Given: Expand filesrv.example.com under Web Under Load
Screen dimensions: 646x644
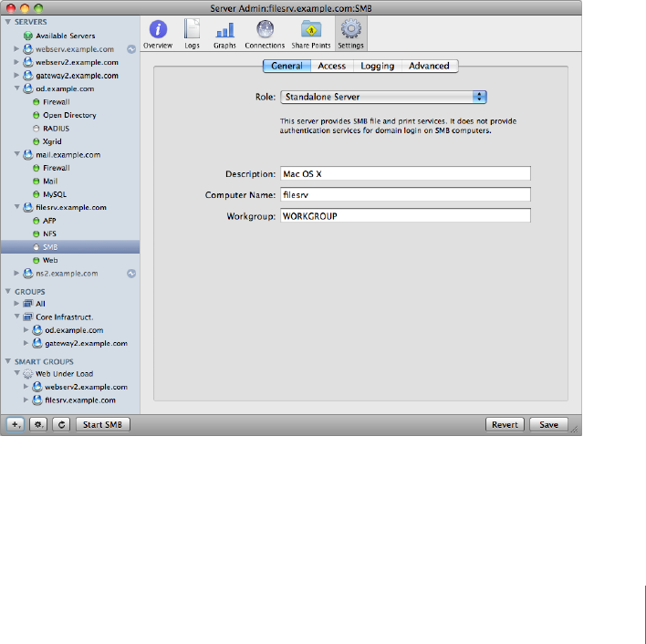Looking at the screenshot, I should [x=26, y=400].
